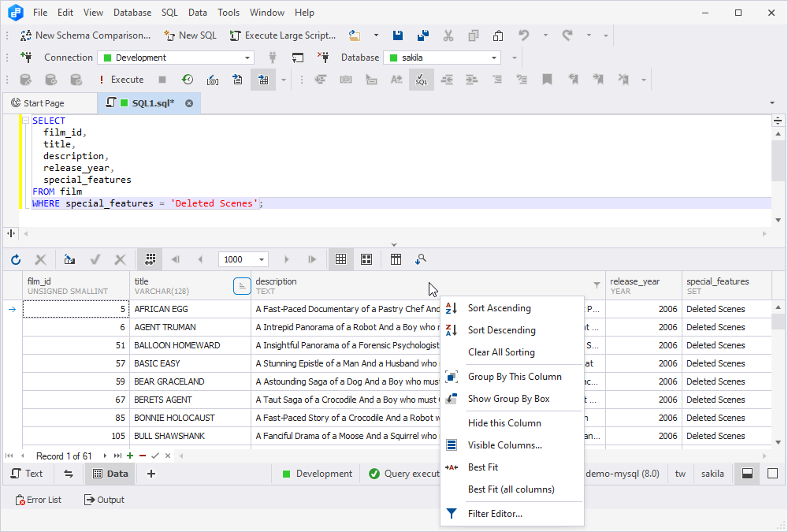Choose Sort Ascending from context menu
788x532 pixels.
(512, 308)
